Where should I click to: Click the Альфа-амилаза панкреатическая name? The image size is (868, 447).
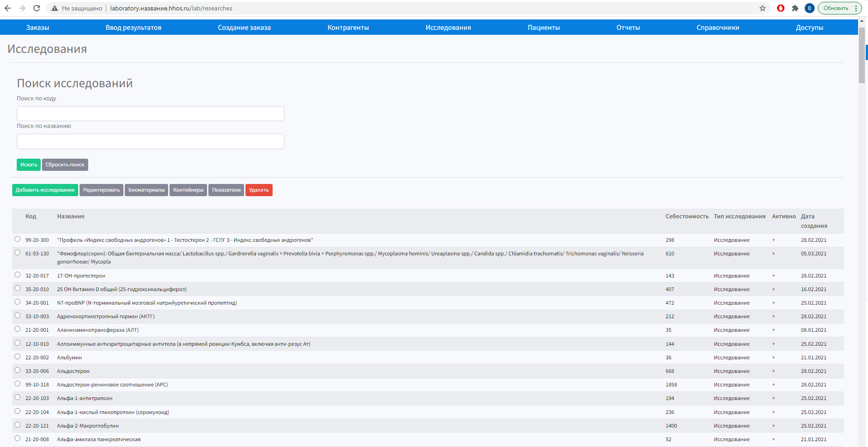(99, 439)
